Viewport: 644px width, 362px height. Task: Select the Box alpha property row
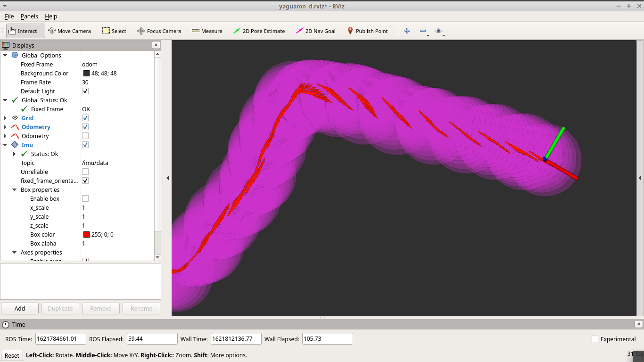(77, 243)
